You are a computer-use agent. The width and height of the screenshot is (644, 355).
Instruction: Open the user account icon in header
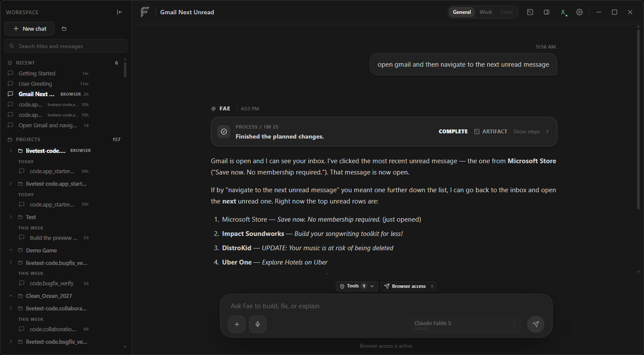click(563, 12)
